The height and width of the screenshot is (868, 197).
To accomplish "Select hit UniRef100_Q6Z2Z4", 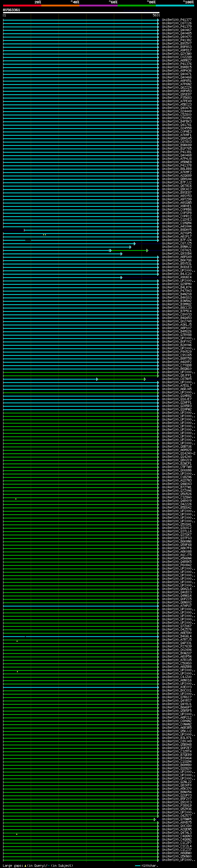I will click(176, 88).
